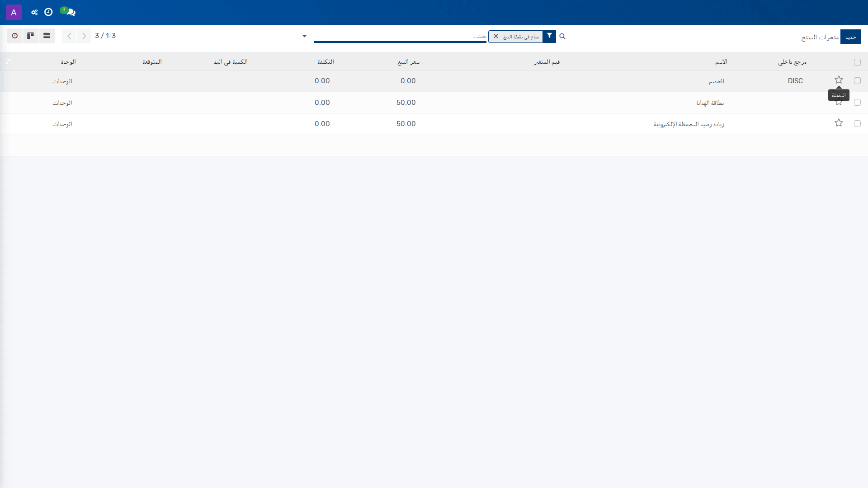Click the جديد button
Screen dimensions: 868x488
coord(850,37)
